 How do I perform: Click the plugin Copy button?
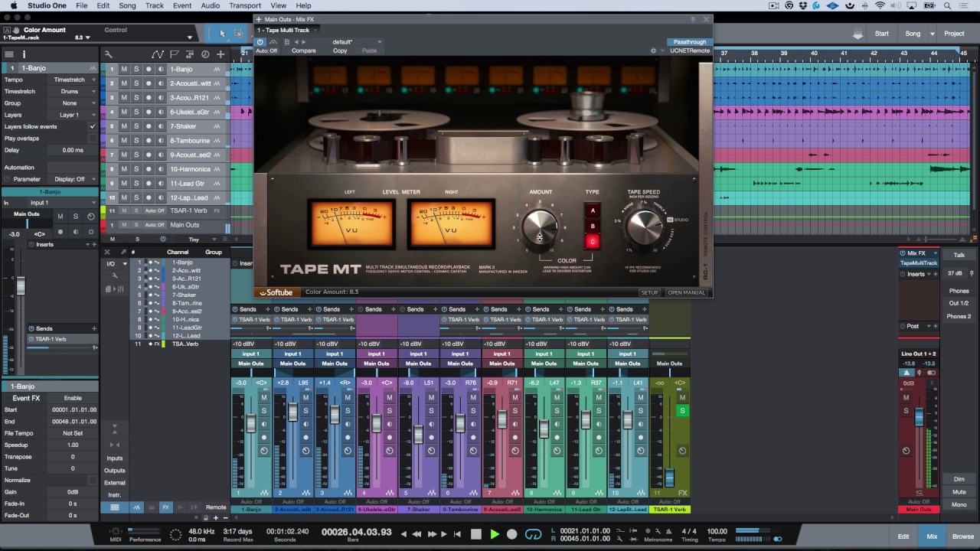click(340, 51)
